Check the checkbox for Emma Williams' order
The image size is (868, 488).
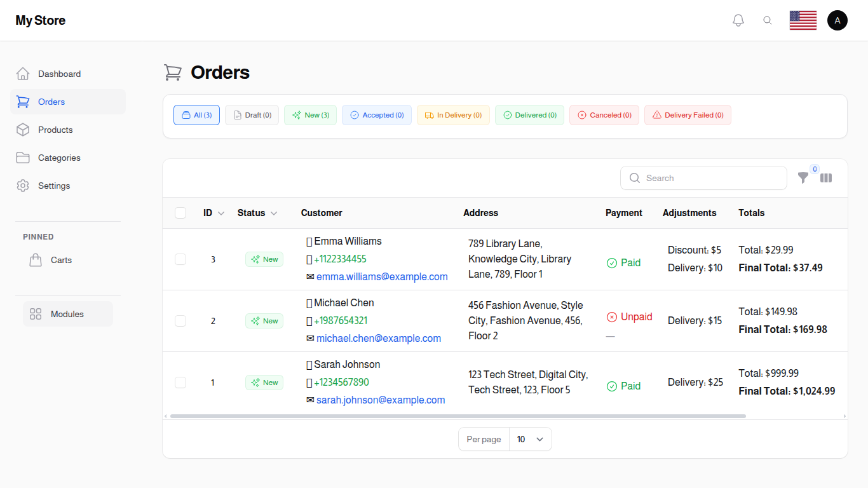point(180,259)
